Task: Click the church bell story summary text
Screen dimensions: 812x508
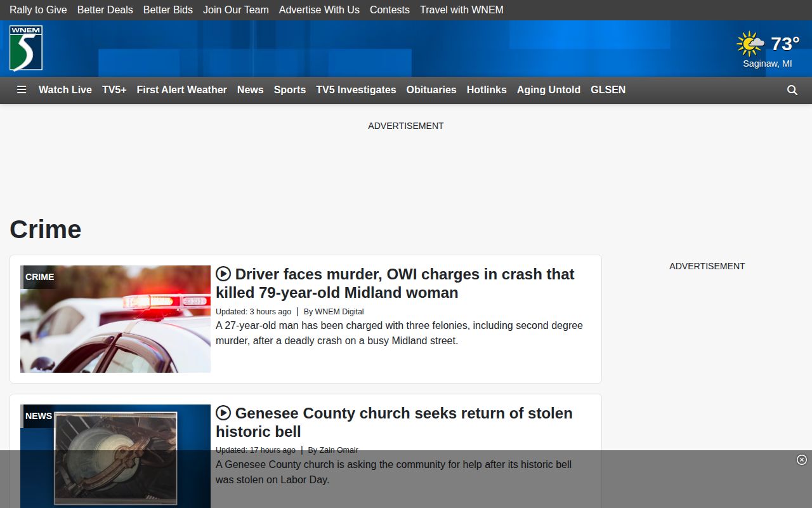Action: pos(393,472)
